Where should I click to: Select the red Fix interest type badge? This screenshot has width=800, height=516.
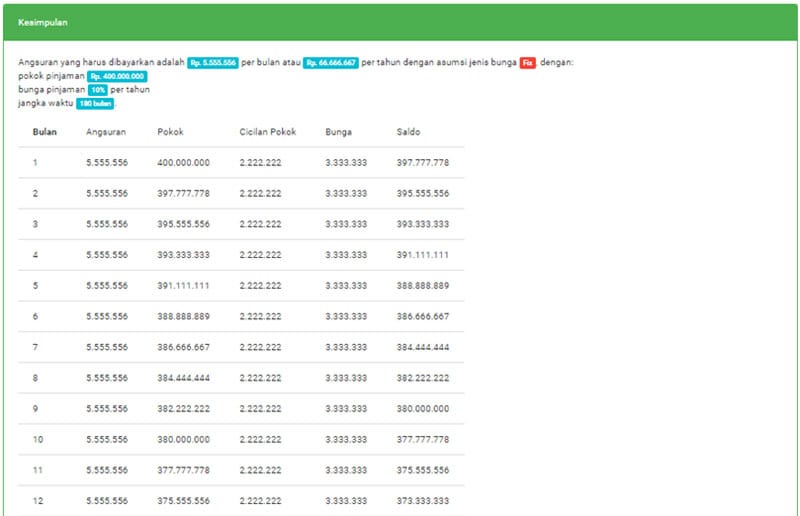pyautogui.click(x=527, y=63)
